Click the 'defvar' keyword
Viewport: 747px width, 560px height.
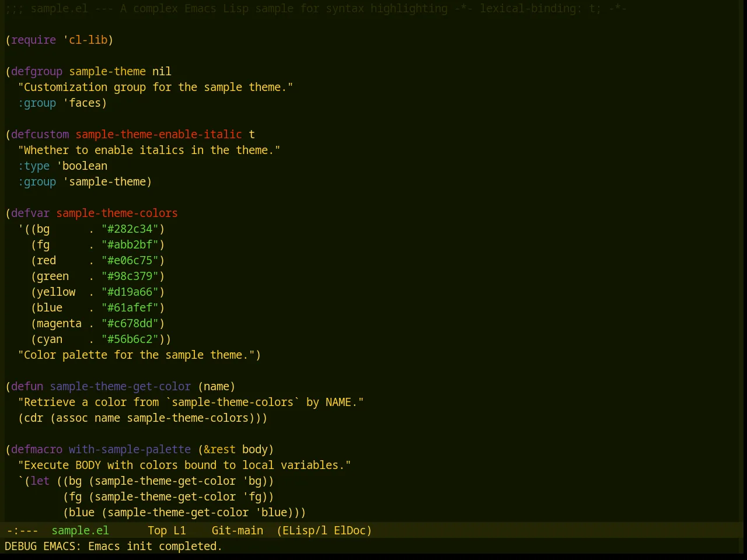30,213
